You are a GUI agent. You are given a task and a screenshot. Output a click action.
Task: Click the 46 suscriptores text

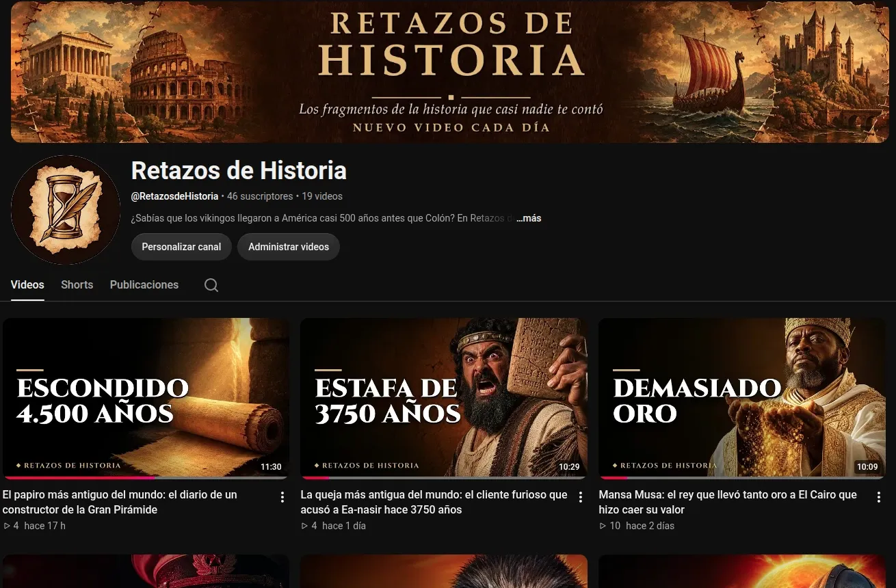tap(260, 196)
